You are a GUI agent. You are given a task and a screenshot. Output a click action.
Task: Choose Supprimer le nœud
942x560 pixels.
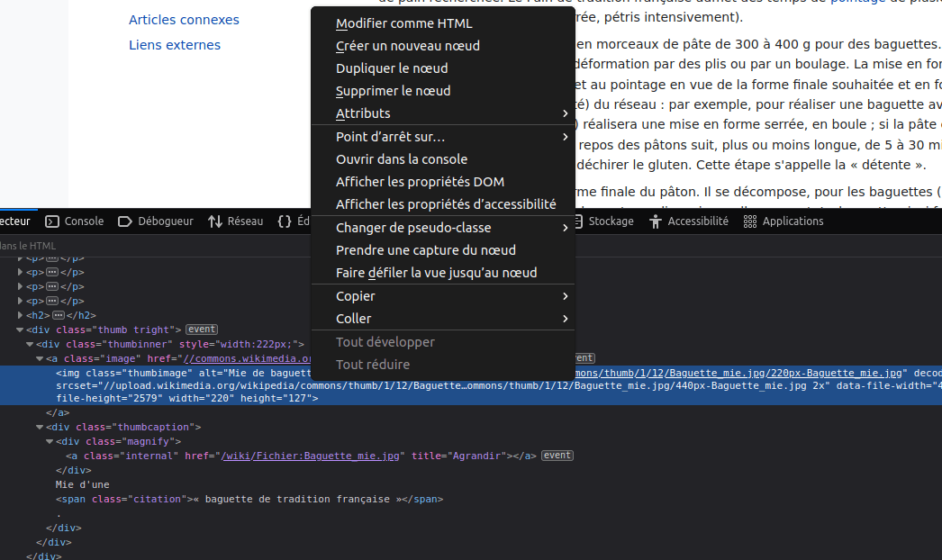pos(443,91)
